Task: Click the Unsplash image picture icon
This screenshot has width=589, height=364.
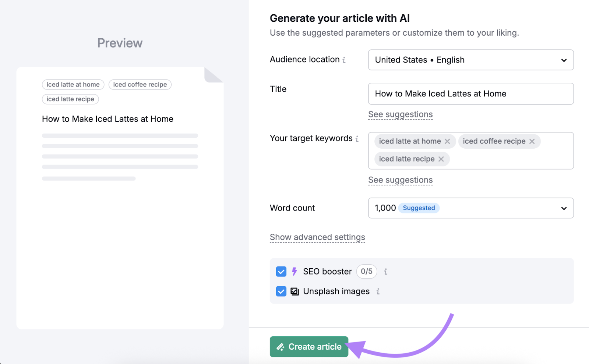Action: click(294, 291)
